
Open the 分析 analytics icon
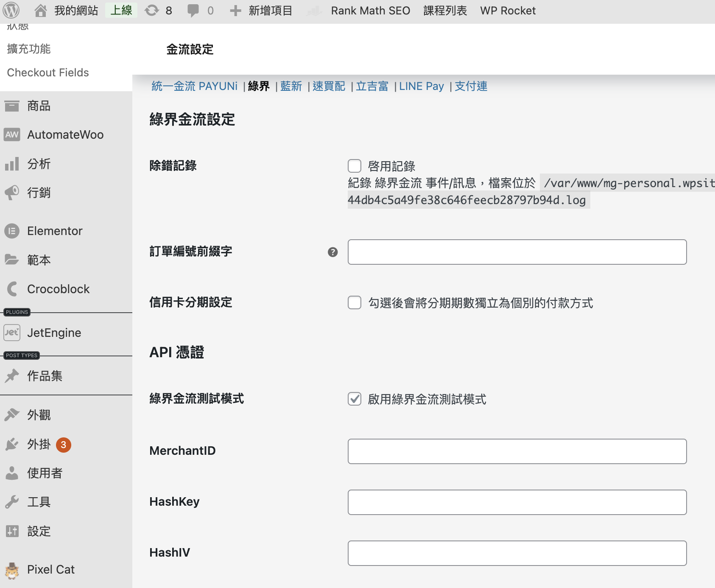point(11,164)
